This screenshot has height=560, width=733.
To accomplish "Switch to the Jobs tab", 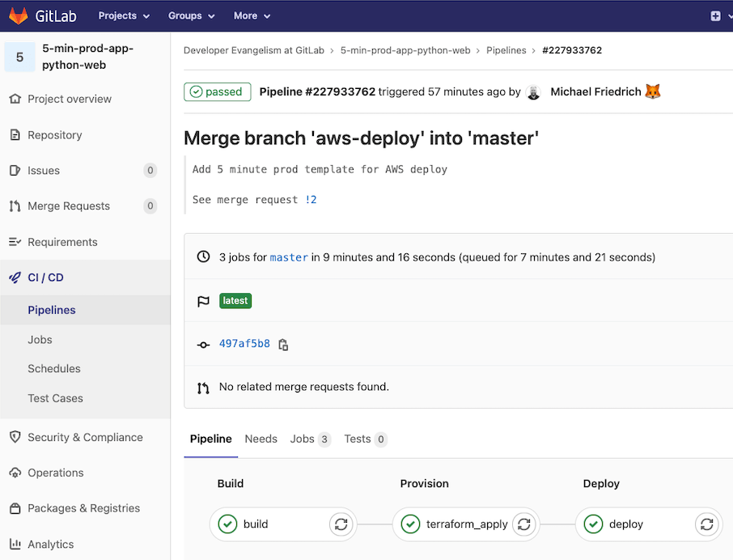I will pos(303,439).
